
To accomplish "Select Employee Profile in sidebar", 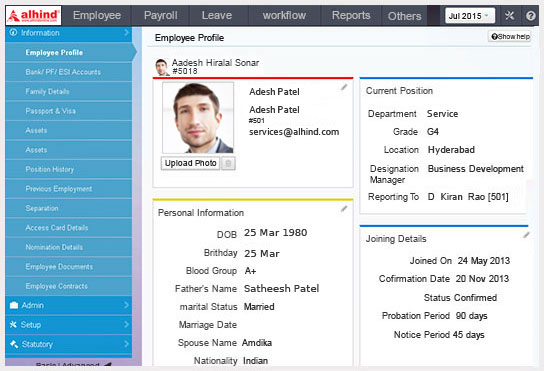I will (x=69, y=52).
